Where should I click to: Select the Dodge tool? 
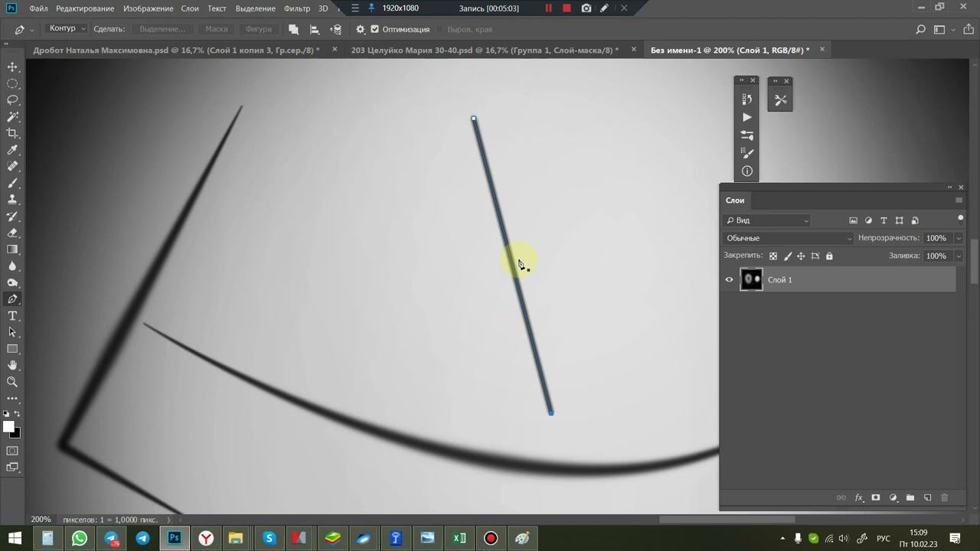tap(13, 283)
